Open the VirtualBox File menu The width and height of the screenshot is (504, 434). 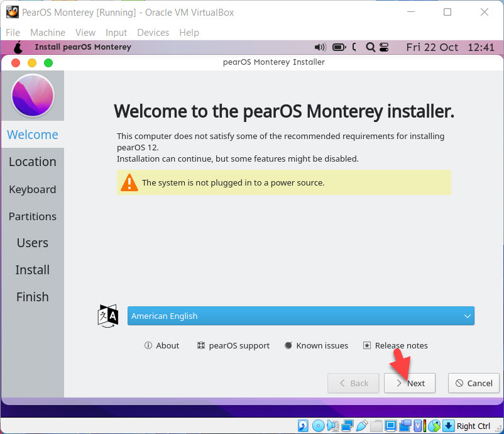13,33
